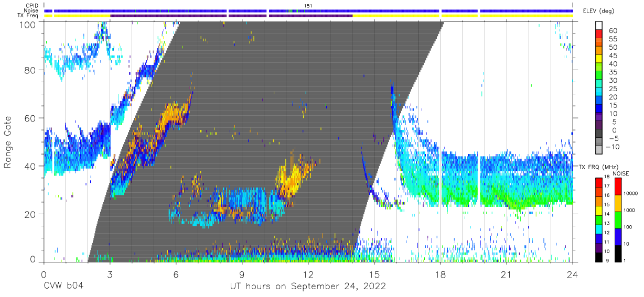Click the black segment of TX FRQ colorbar

(599, 256)
